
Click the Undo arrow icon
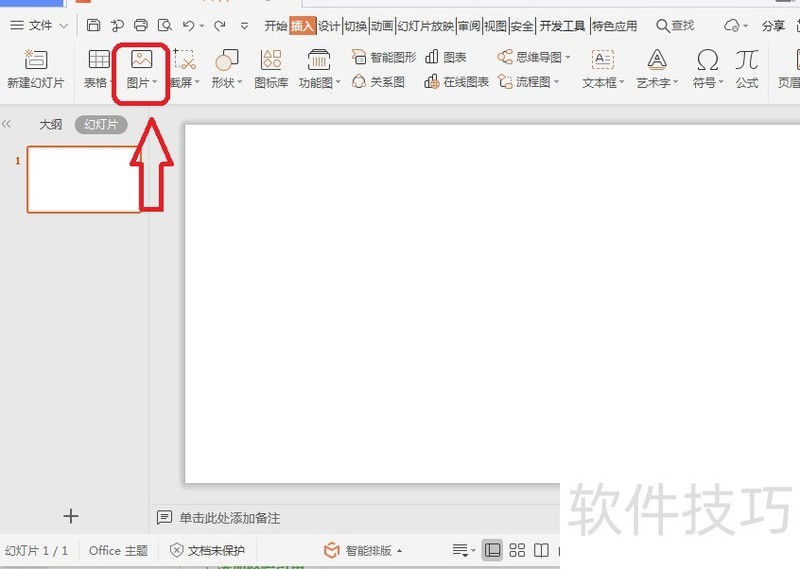[x=189, y=25]
